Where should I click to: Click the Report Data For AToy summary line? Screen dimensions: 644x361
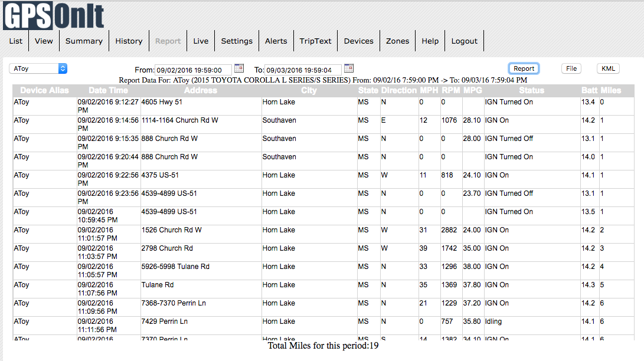(x=323, y=80)
